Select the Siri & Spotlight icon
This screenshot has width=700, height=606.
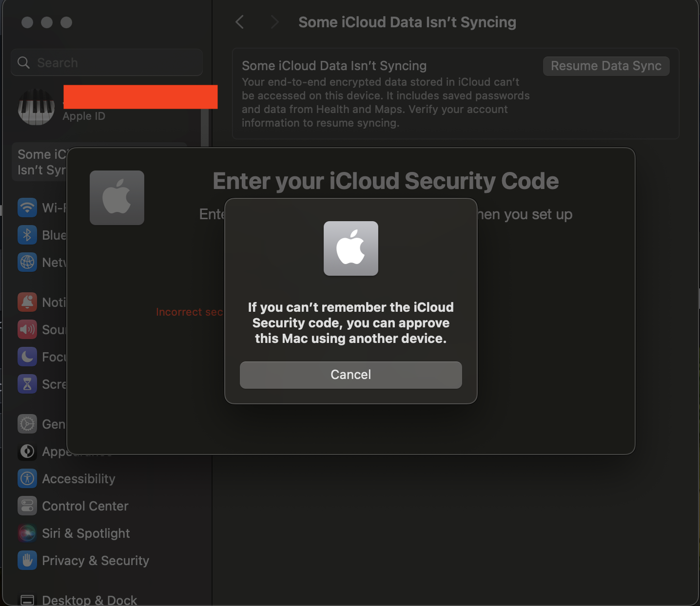coord(27,533)
